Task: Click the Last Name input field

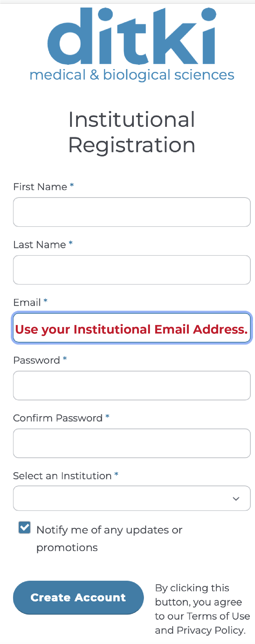Action: click(132, 270)
